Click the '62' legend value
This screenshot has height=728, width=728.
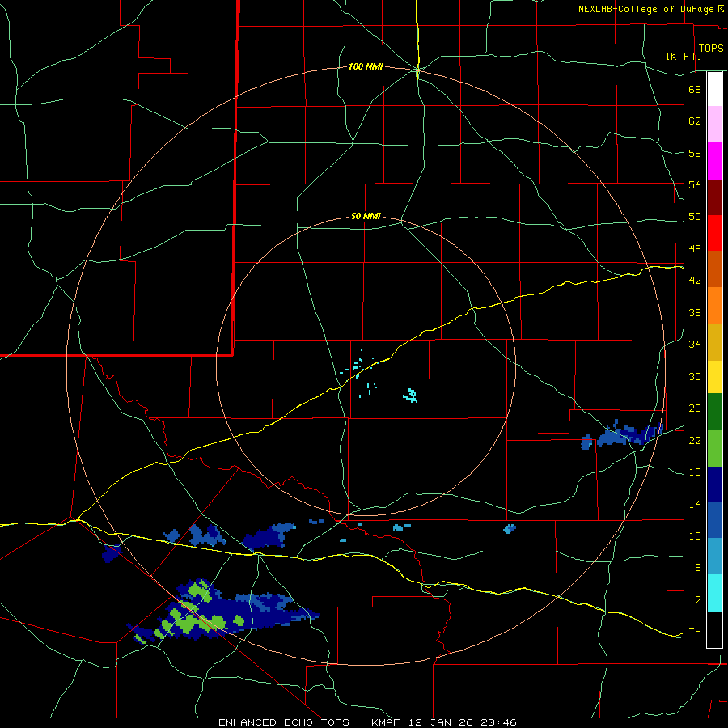[695, 121]
